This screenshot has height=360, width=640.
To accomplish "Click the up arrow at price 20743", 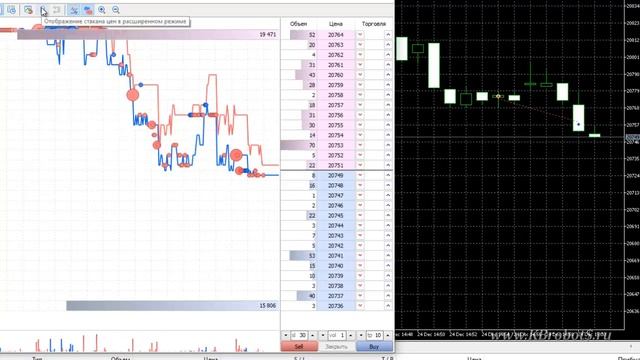I will pos(388,236).
